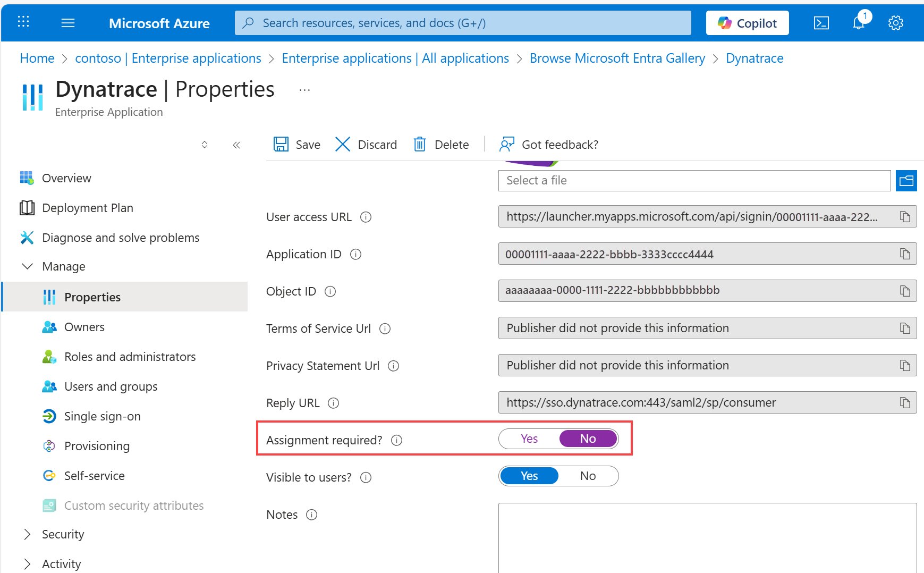Screen dimensions: 924x573
Task: Delete the Dynatrace application
Action: (x=441, y=145)
